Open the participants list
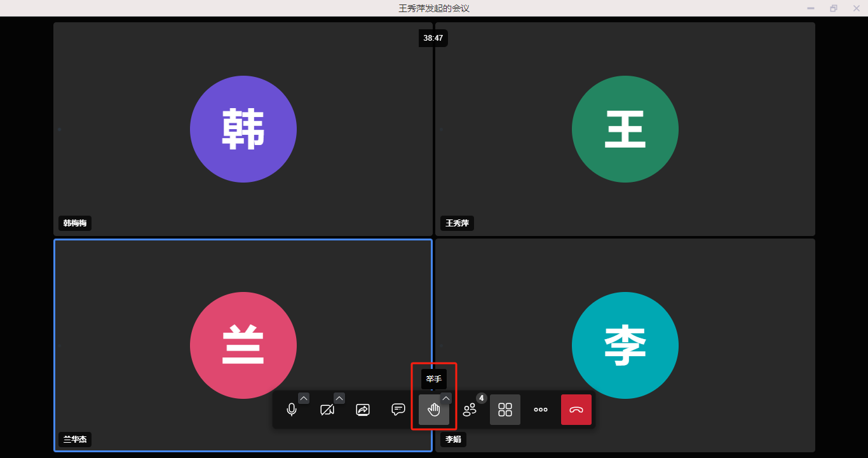This screenshot has height=458, width=868. click(470, 410)
